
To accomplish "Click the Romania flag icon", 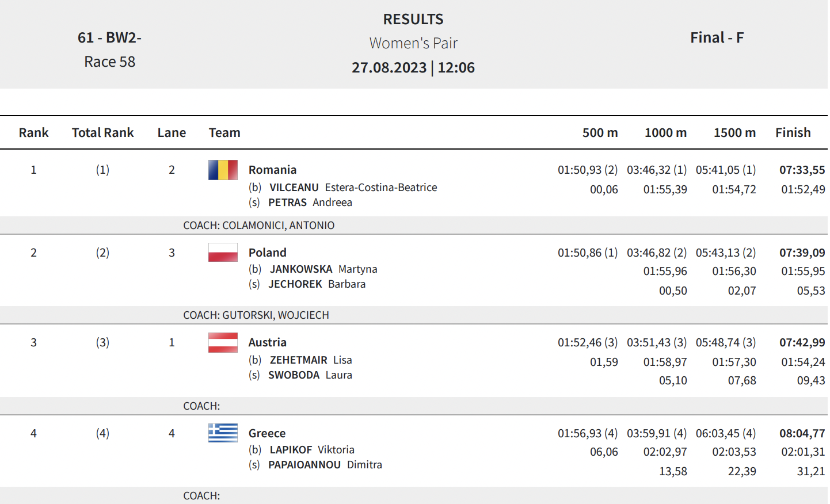I will click(x=223, y=170).
